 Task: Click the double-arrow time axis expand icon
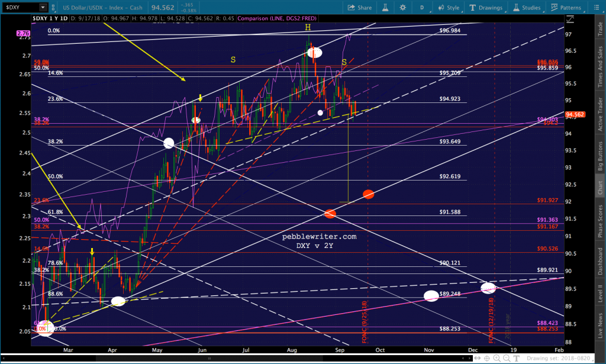pyautogui.click(x=478, y=358)
